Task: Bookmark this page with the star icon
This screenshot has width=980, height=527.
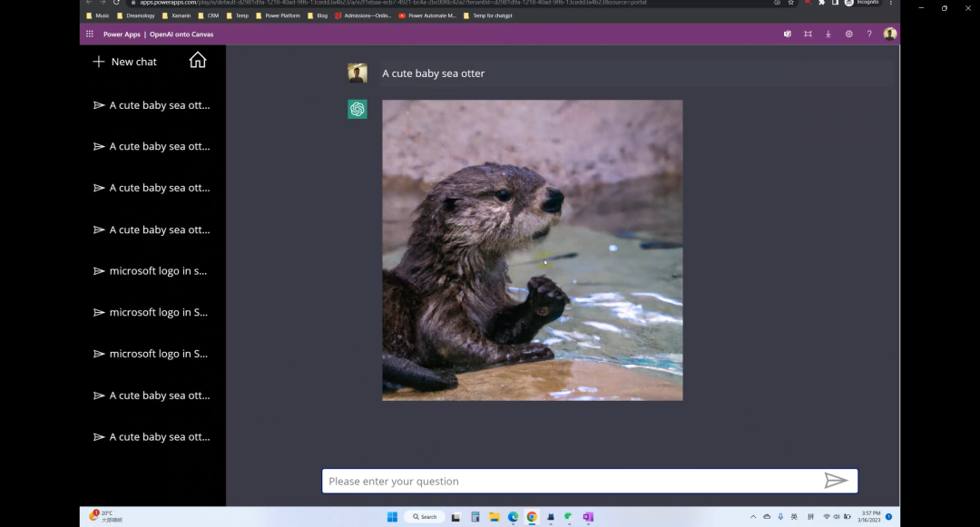Action: click(790, 3)
